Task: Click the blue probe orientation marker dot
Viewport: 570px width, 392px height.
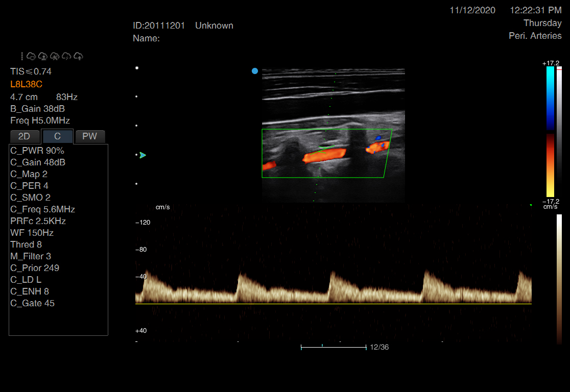Action: tap(255, 71)
